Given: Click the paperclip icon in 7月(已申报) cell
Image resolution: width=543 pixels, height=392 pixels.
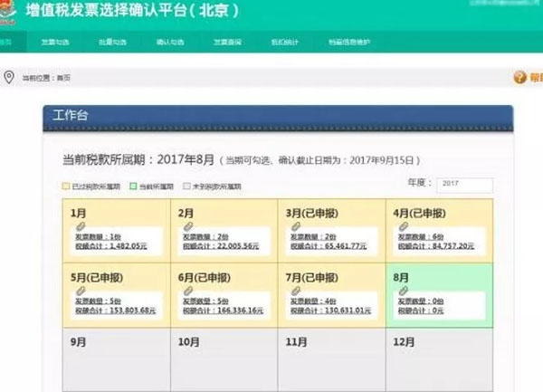Looking at the screenshot, I should pos(296,291).
